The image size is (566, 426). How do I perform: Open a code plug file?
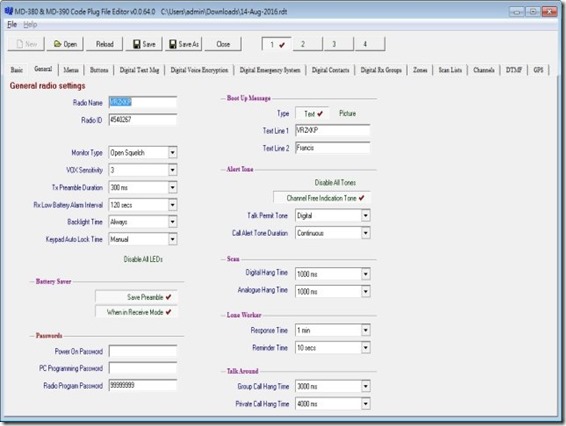tap(65, 44)
